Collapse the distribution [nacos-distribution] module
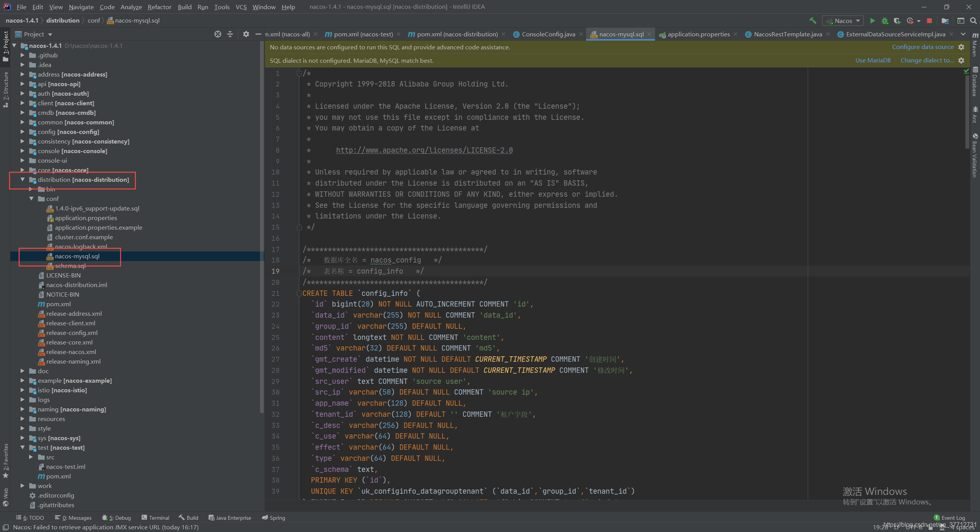The image size is (980, 532). [x=23, y=180]
